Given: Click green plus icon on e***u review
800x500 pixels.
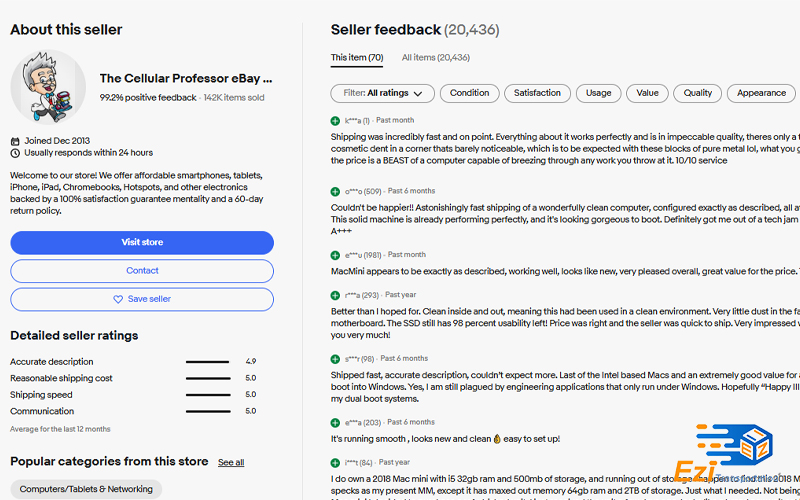Looking at the screenshot, I should pyautogui.click(x=335, y=255).
